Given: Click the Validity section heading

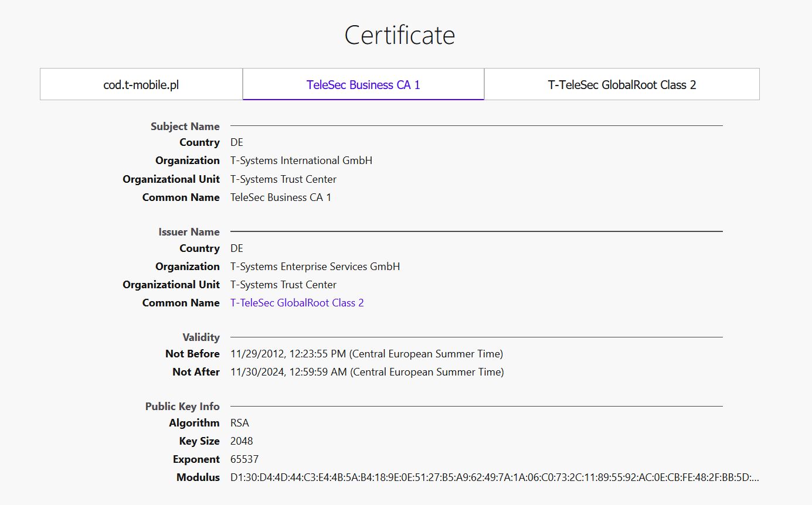Looking at the screenshot, I should click(x=201, y=337).
